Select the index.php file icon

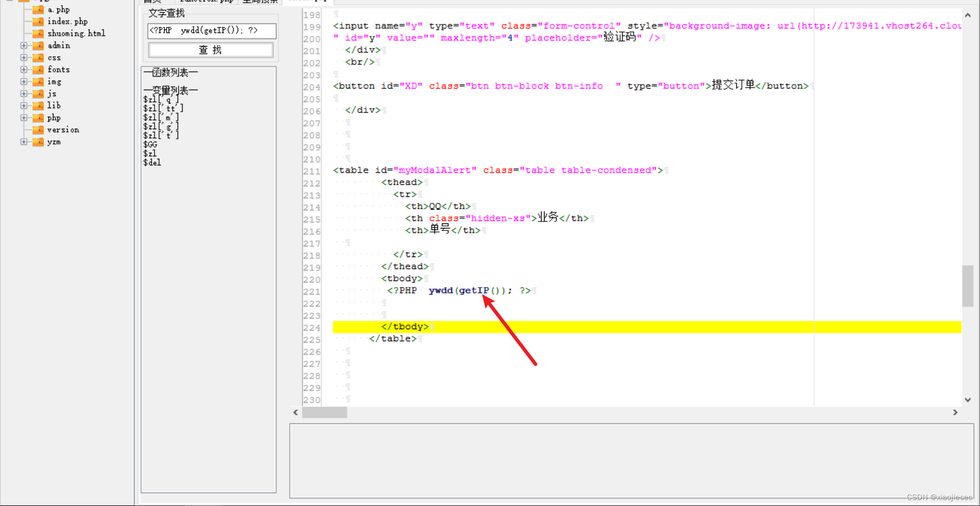[x=38, y=21]
